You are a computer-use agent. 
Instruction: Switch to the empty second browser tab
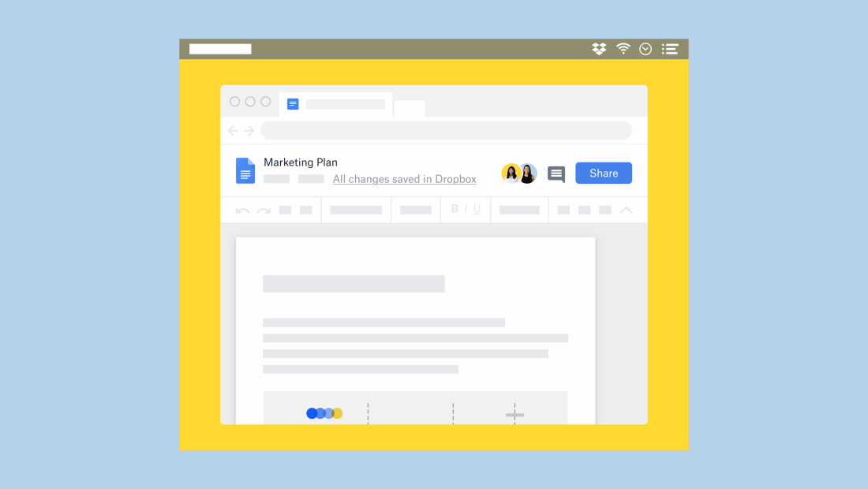410,109
